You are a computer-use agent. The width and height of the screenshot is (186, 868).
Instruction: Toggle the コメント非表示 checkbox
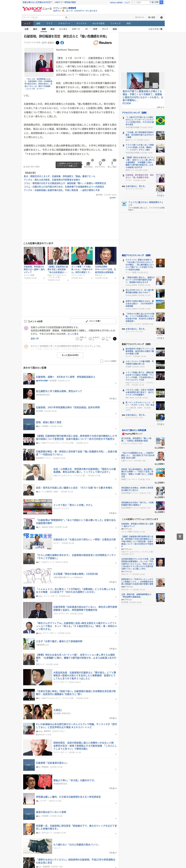[x=102, y=361]
